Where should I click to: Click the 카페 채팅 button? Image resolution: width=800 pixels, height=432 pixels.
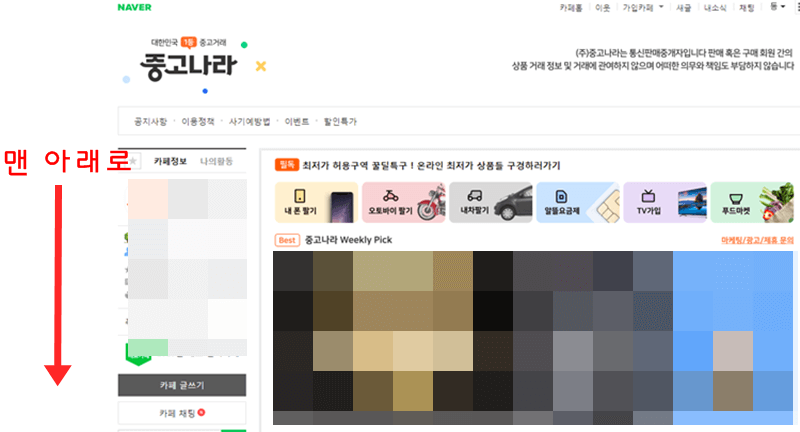coord(182,413)
